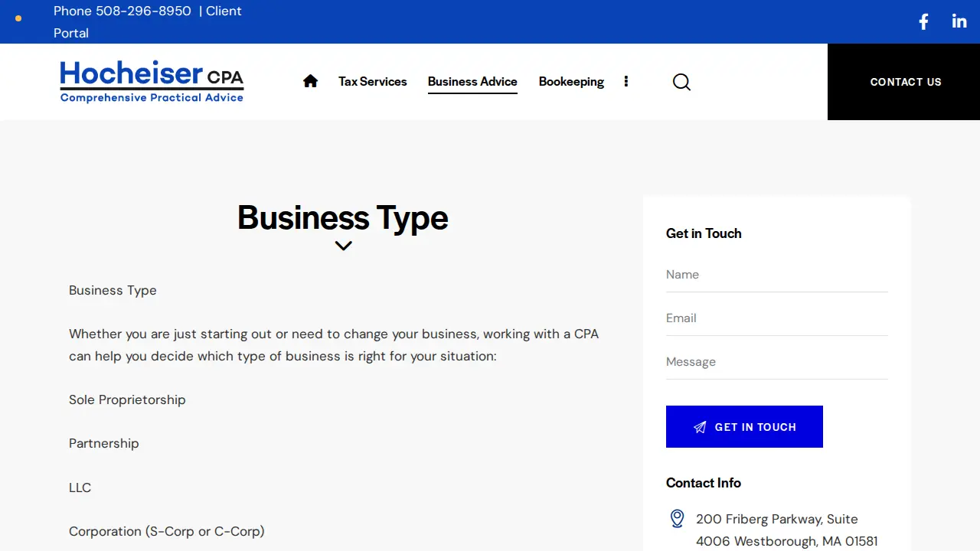The image size is (980, 551).
Task: Open the three-dot more menu
Action: tap(626, 81)
